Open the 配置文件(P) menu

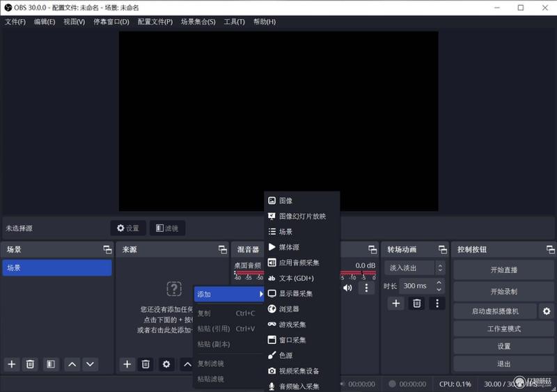155,22
